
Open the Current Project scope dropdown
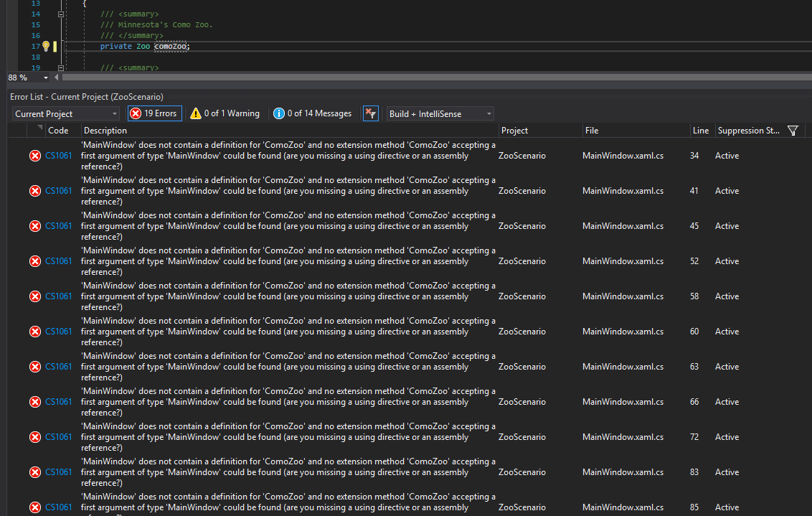[x=66, y=113]
